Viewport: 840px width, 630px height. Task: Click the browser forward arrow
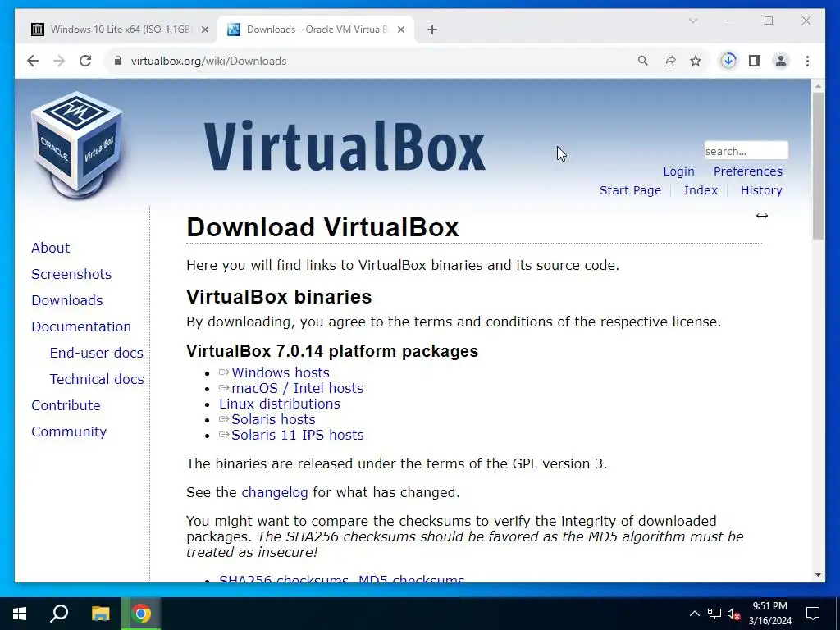pos(59,61)
